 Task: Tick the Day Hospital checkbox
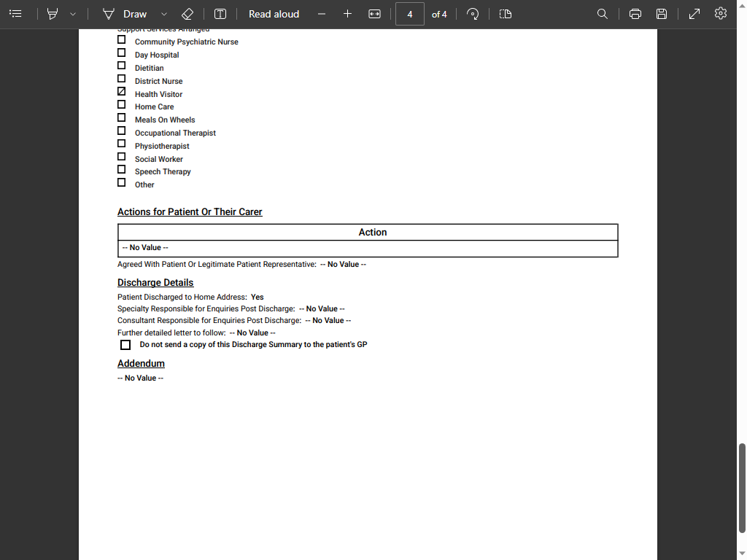(x=122, y=52)
